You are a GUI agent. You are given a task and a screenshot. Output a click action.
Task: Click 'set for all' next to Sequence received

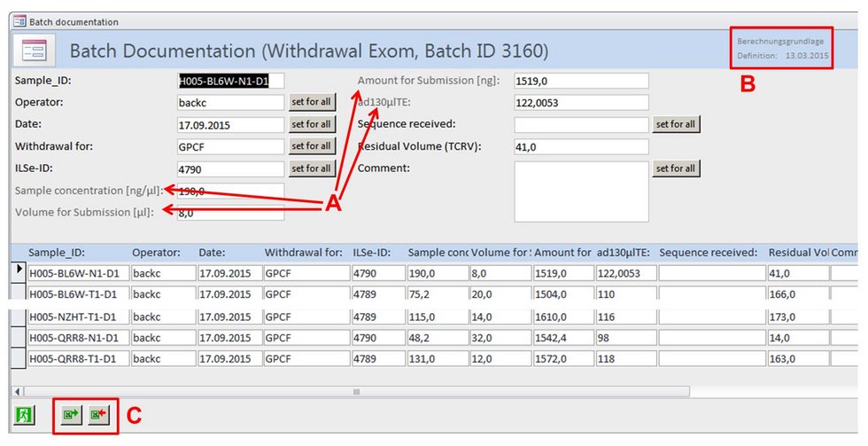tap(676, 124)
